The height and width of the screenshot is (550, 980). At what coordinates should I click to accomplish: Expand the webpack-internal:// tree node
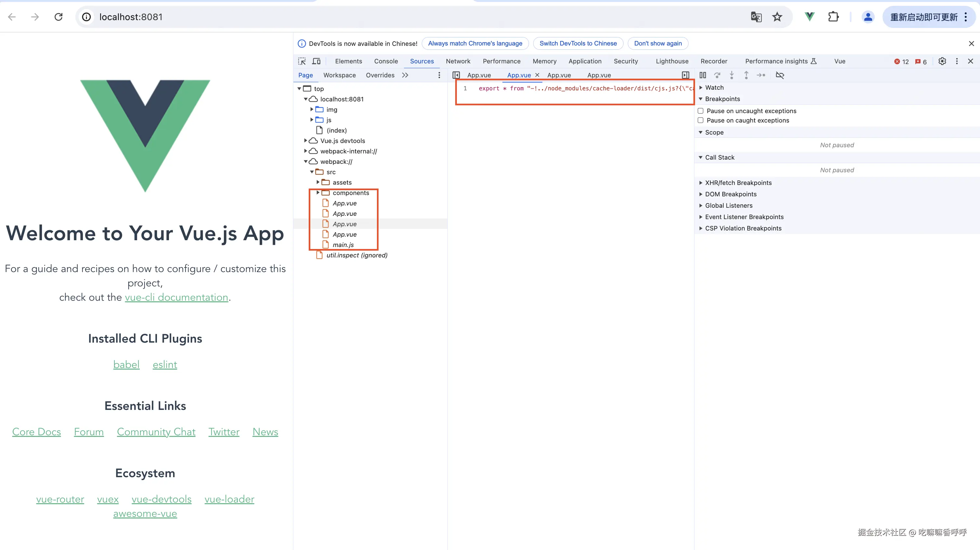(x=305, y=151)
